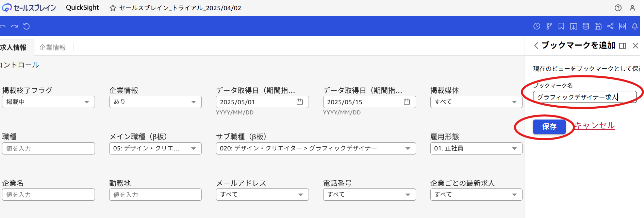The image size is (644, 218).
Task: Open the recent history clock icon
Action: (x=537, y=26)
